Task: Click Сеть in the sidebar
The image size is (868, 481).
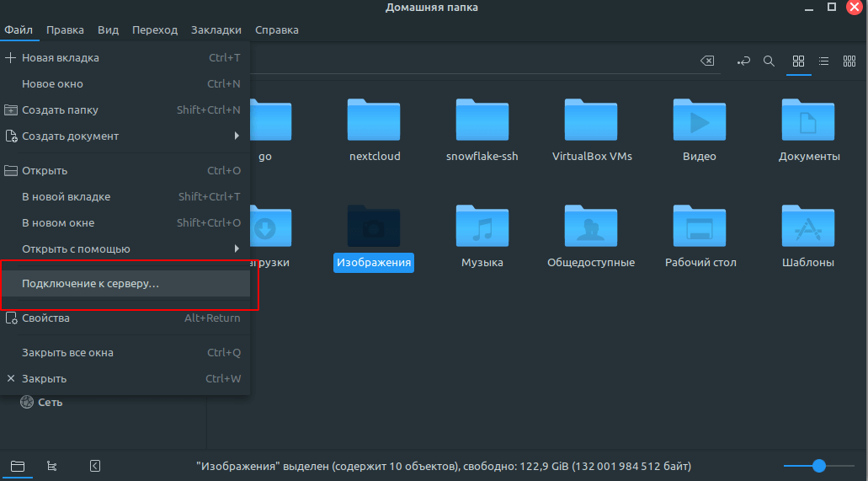Action: click(x=49, y=403)
